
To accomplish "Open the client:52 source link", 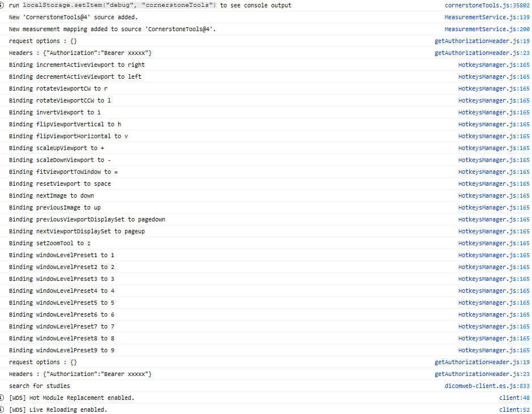I will tap(516, 409).
